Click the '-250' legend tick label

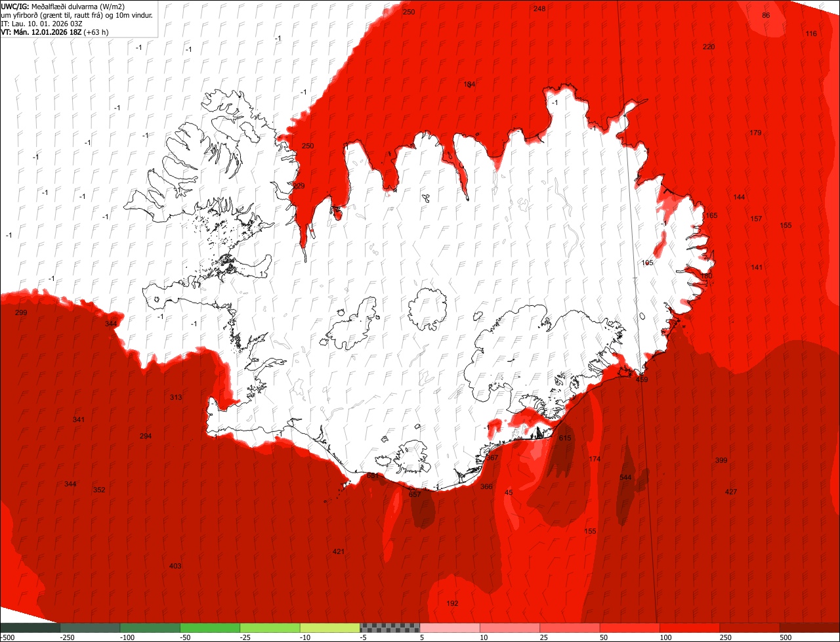tap(67, 637)
